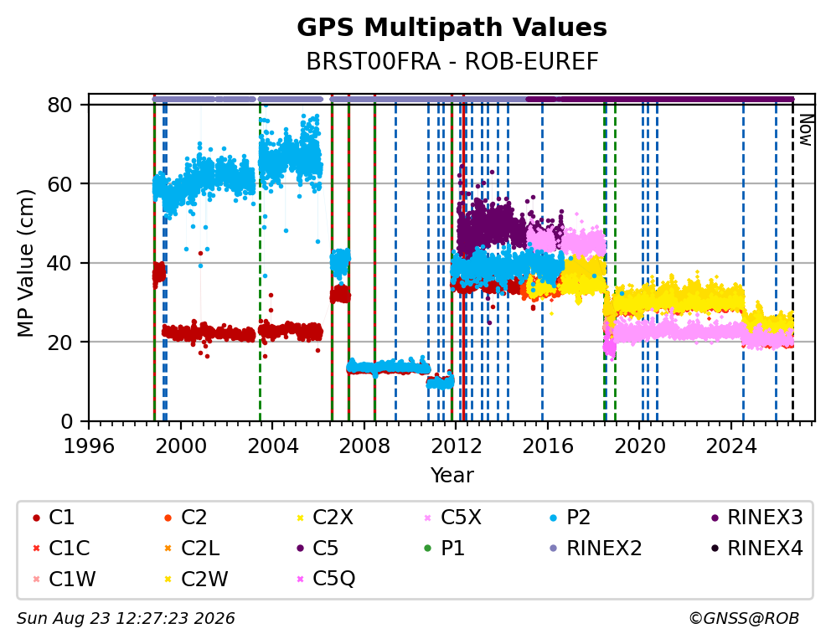
Task: Click the RINEX4 legend entry
Action: pos(756,549)
